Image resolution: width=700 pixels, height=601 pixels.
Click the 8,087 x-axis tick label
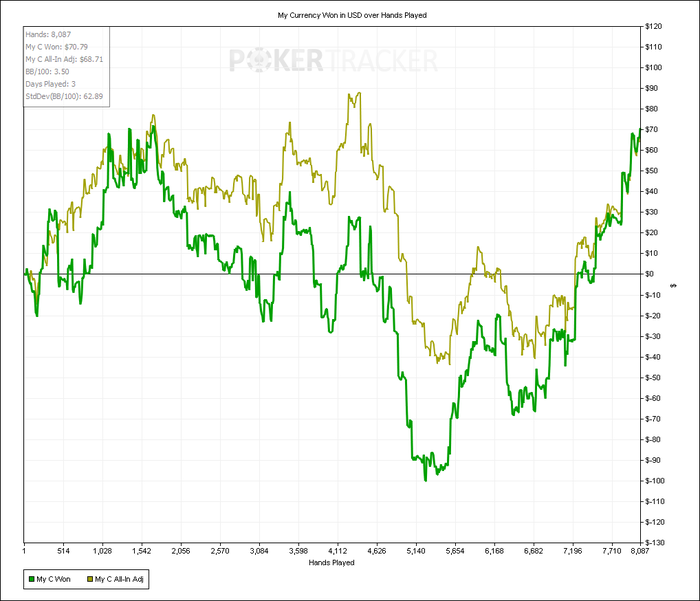640,551
